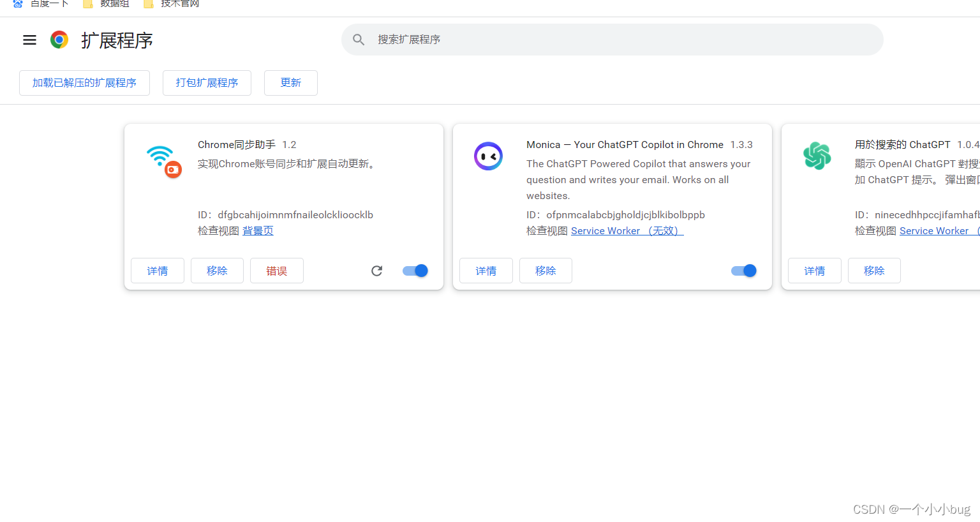This screenshot has height=522, width=980.
Task: Click the version number 1.2
Action: click(289, 145)
